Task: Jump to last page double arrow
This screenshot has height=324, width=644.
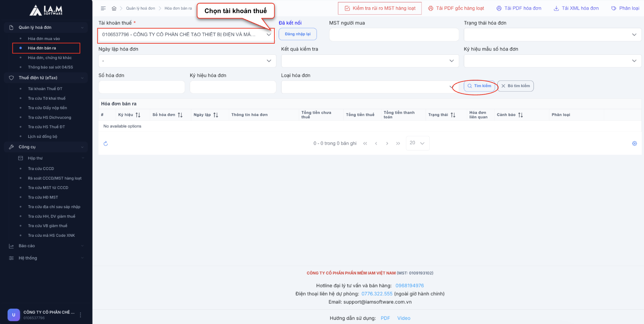Action: tap(398, 144)
